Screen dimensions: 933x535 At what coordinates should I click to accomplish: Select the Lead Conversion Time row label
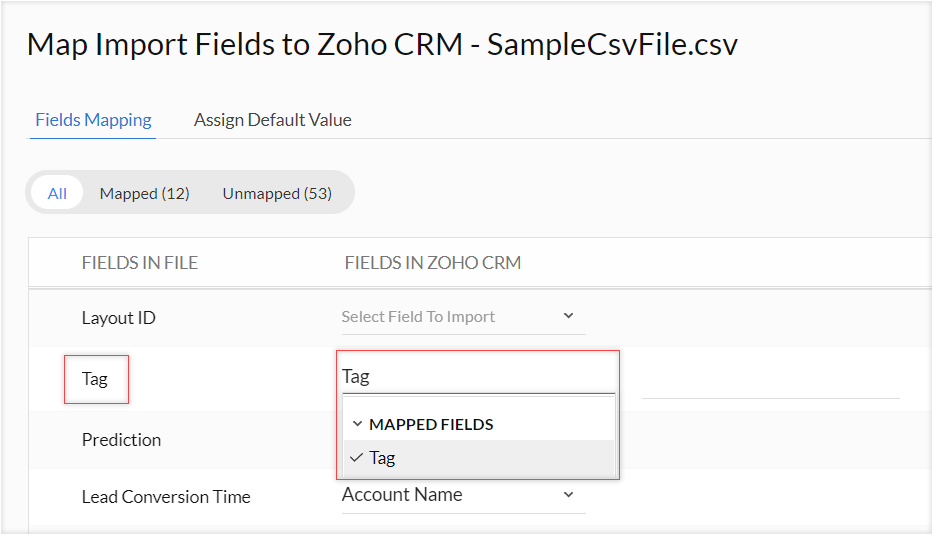(x=166, y=497)
